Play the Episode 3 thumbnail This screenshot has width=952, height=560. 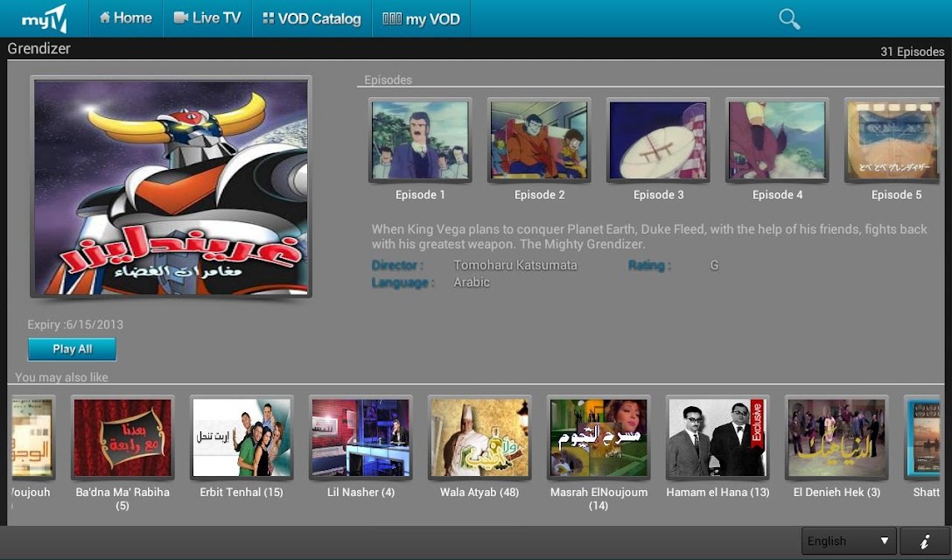pos(658,140)
